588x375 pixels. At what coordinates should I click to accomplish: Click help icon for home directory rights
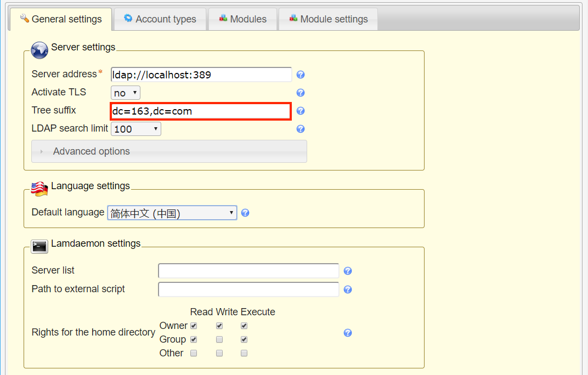tap(347, 333)
